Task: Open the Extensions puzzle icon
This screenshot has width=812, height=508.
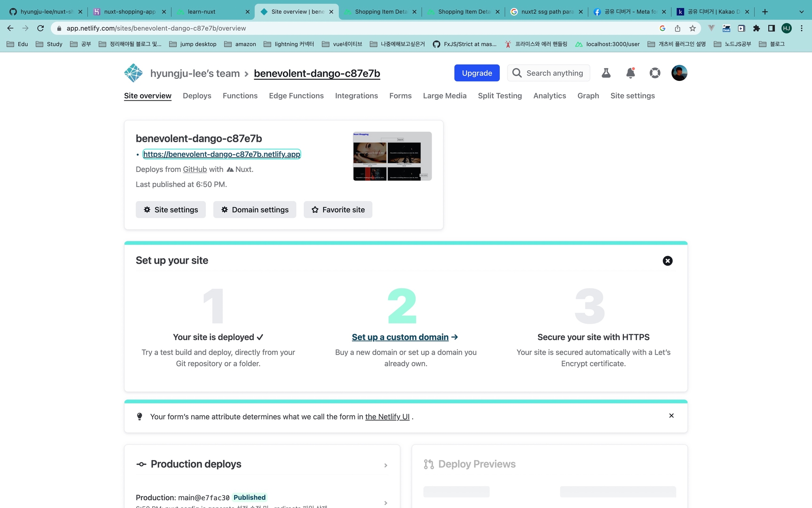Action: [756, 28]
